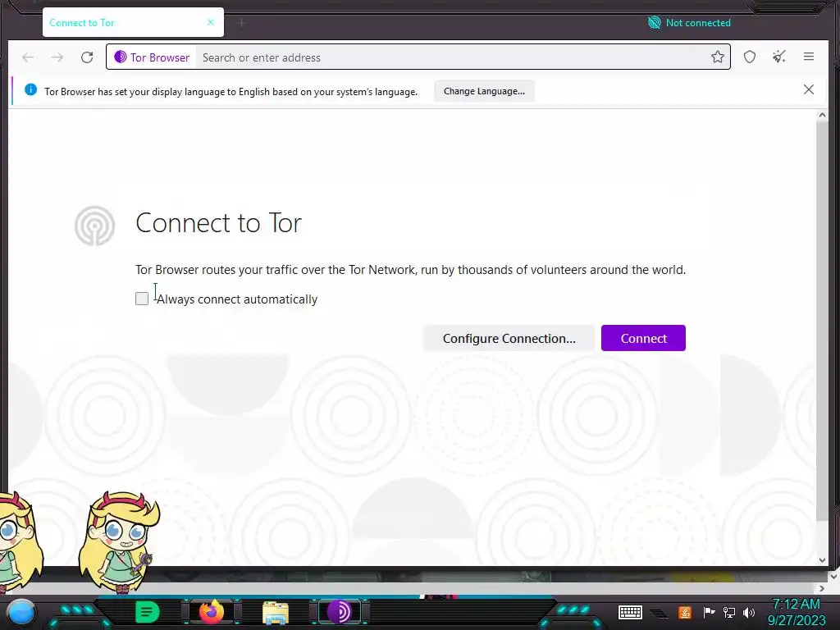Go forward with the forward arrow
840x630 pixels.
57,57
